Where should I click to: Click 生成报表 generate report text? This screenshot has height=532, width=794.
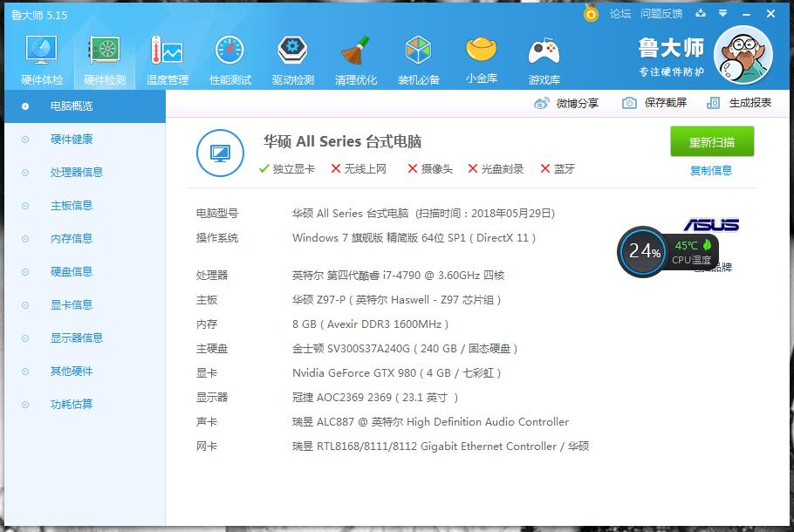(x=750, y=103)
